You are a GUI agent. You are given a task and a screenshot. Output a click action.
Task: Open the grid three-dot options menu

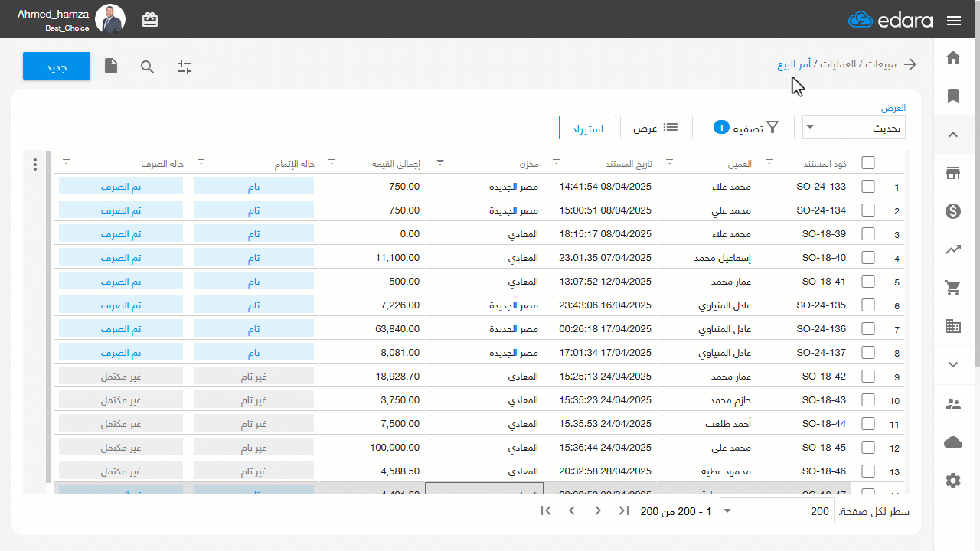click(x=34, y=165)
